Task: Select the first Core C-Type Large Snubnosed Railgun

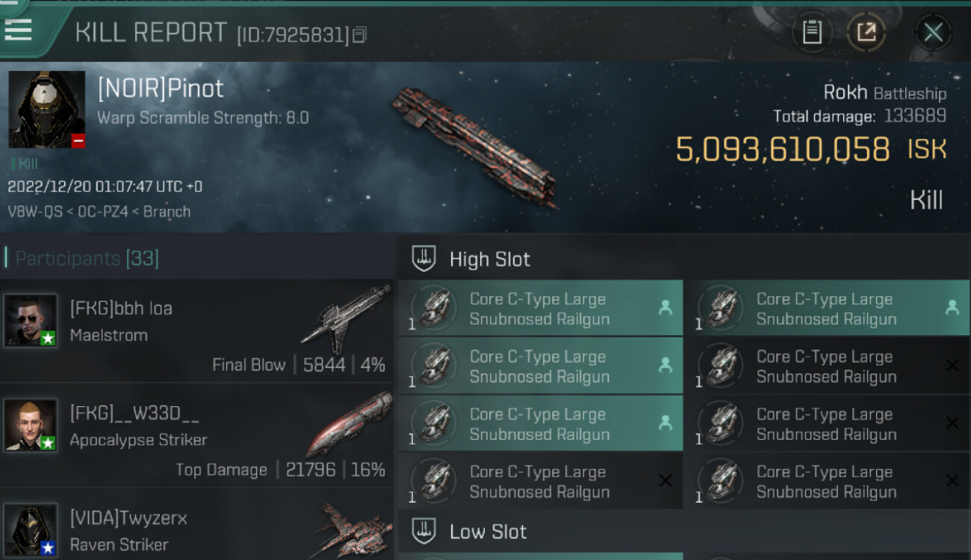Action: (x=540, y=308)
